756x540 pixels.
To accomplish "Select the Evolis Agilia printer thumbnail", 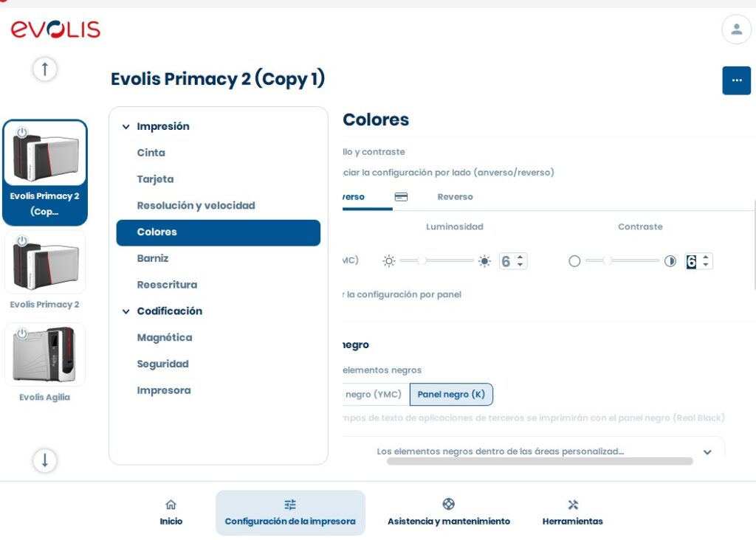I will (45, 355).
